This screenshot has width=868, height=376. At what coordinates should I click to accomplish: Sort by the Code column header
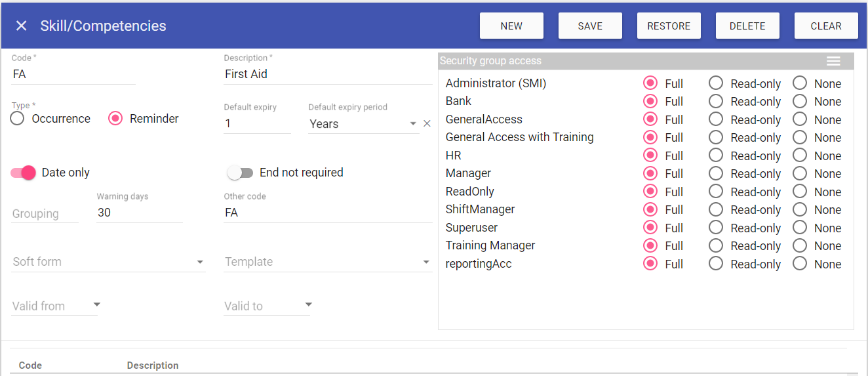point(31,366)
